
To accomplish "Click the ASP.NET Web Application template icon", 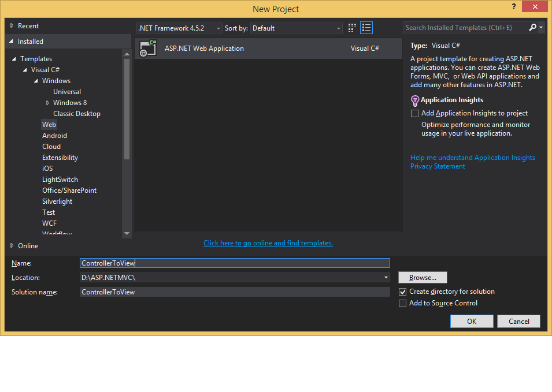I will (148, 48).
